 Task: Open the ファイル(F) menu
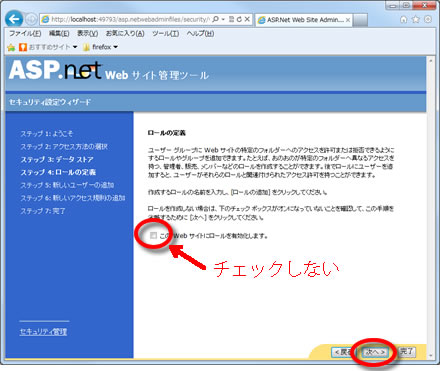click(25, 33)
